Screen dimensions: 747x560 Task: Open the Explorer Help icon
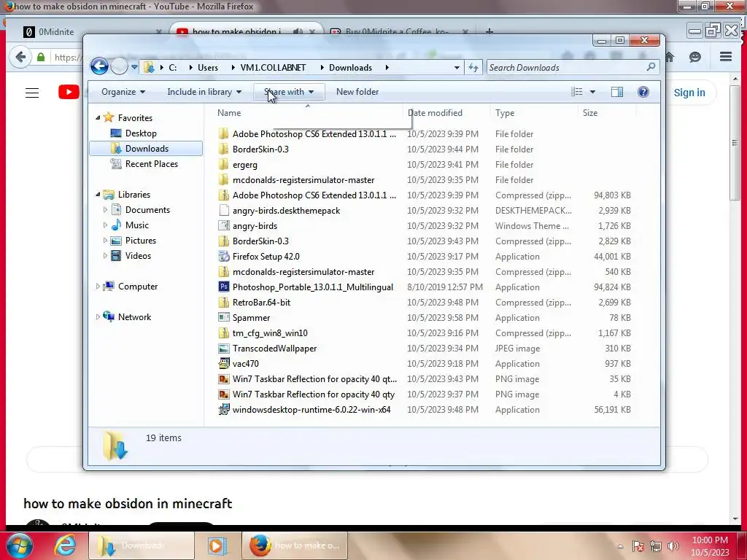pyautogui.click(x=643, y=92)
